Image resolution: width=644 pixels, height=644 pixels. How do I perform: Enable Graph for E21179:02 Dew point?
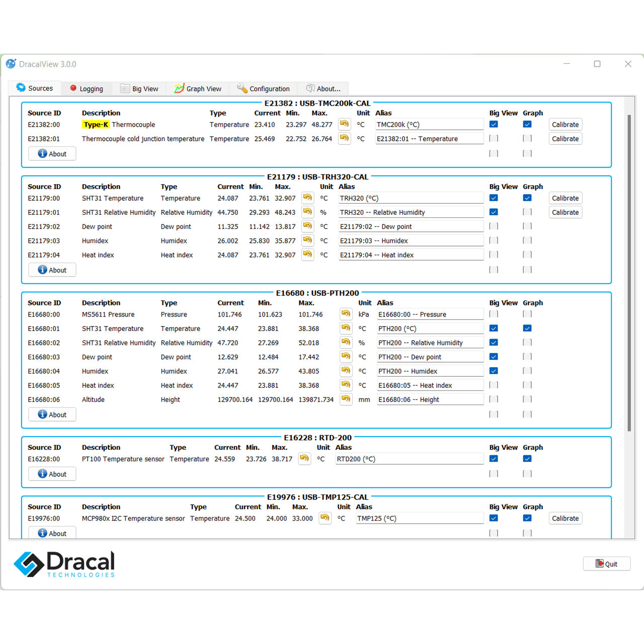[x=527, y=226]
